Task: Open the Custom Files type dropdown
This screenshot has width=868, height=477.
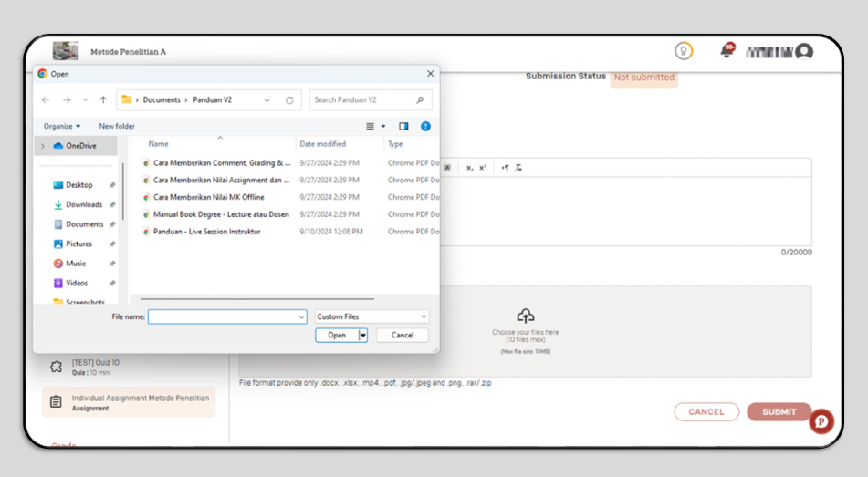Action: (371, 316)
